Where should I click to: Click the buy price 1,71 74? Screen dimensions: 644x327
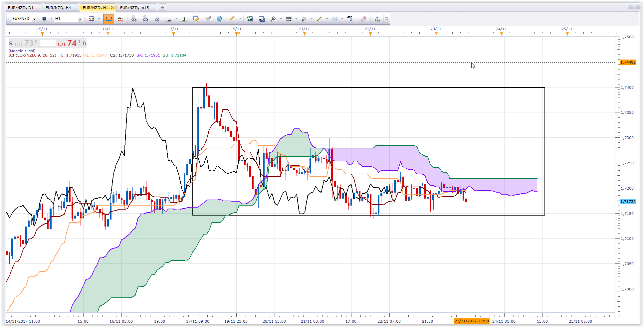coord(69,44)
